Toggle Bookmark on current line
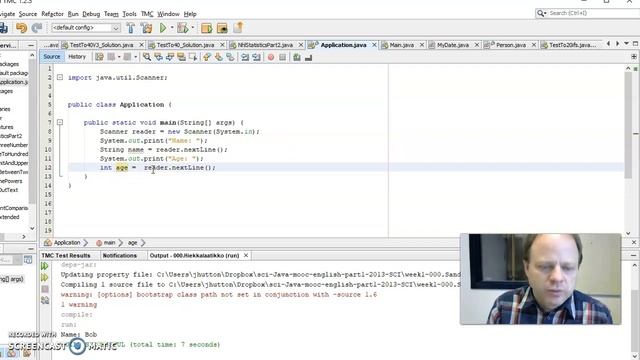This screenshot has height=360, width=640. pos(230,57)
